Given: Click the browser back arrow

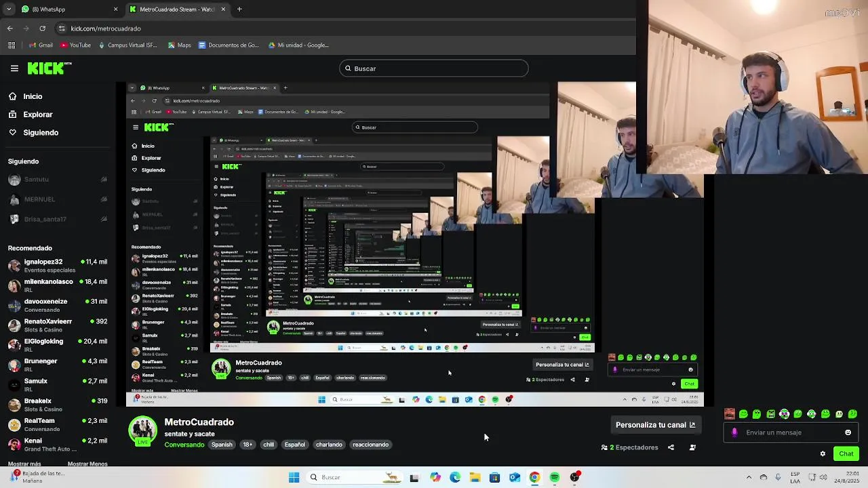Looking at the screenshot, I should coord(9,28).
